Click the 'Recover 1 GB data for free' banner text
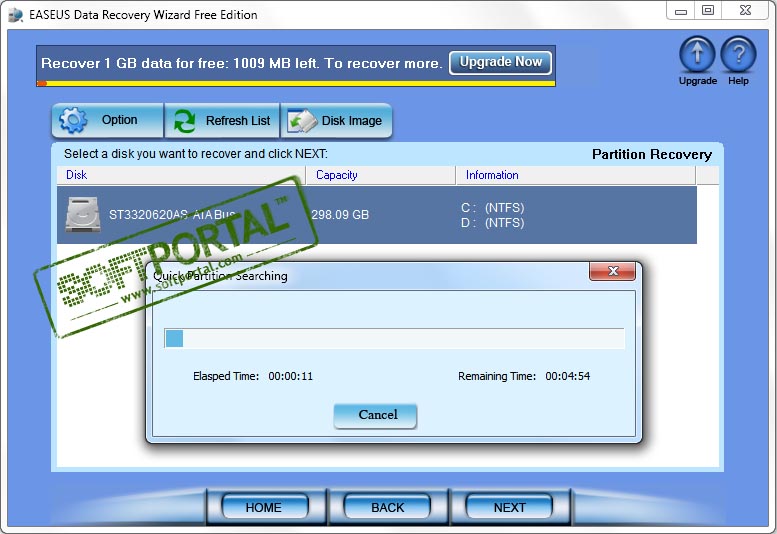777x534 pixels. click(241, 63)
